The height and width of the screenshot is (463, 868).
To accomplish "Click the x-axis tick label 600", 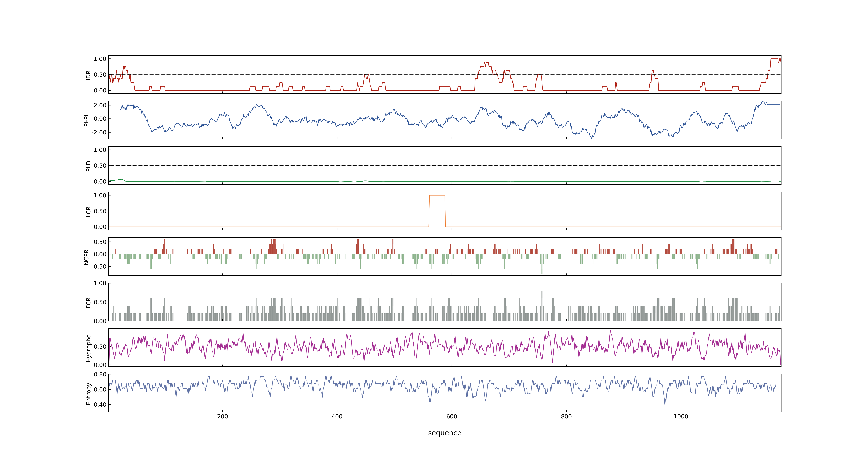I will [451, 416].
